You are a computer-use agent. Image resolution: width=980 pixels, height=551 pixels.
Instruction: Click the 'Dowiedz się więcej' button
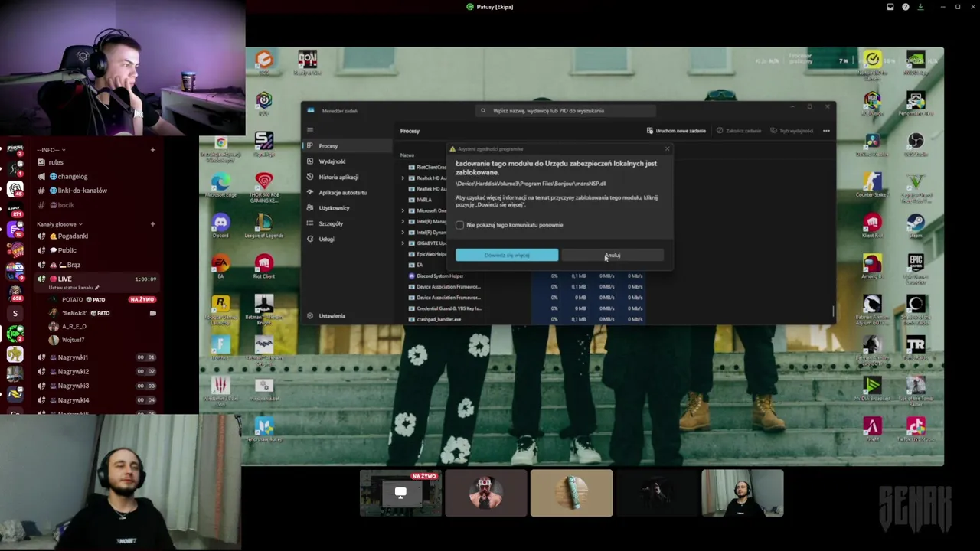pyautogui.click(x=507, y=255)
